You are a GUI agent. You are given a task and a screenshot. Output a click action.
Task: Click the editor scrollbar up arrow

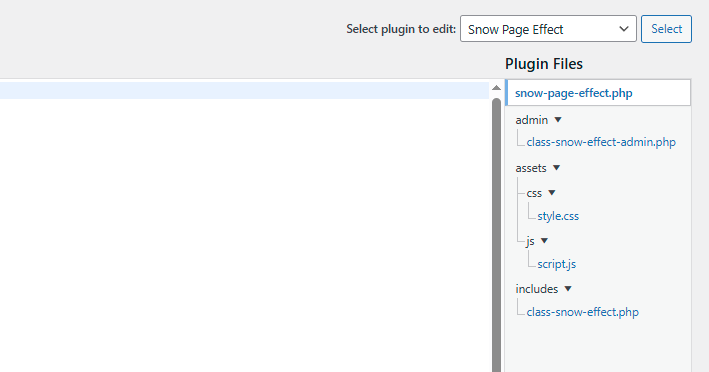(496, 88)
